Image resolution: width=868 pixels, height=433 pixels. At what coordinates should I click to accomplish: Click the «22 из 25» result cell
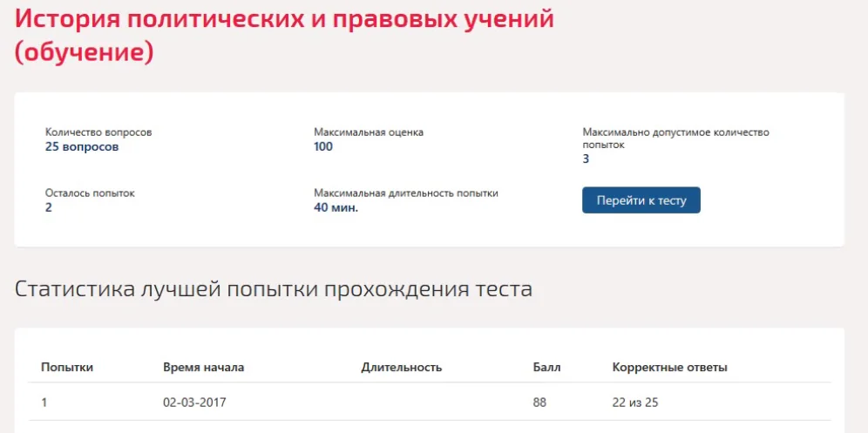point(635,403)
